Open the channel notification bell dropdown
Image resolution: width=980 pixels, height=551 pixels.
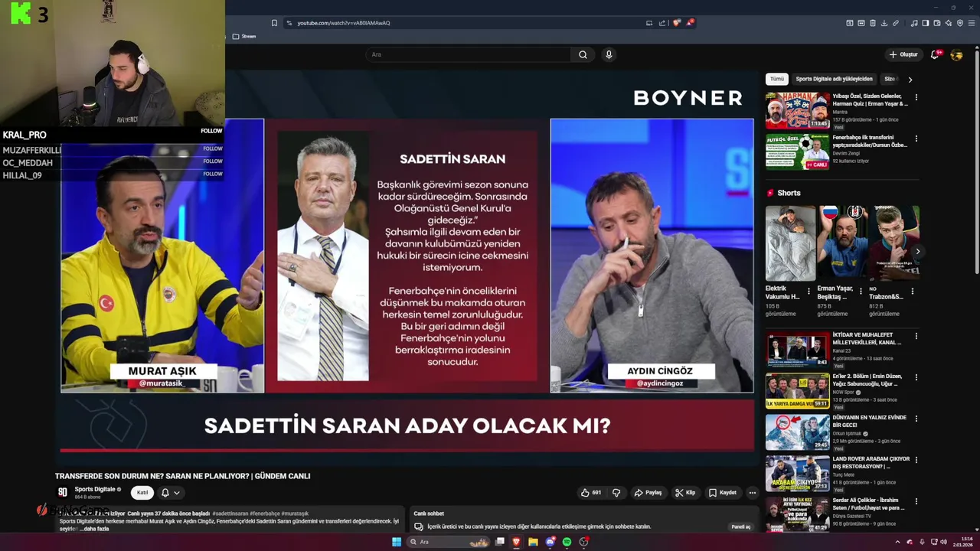click(x=170, y=493)
